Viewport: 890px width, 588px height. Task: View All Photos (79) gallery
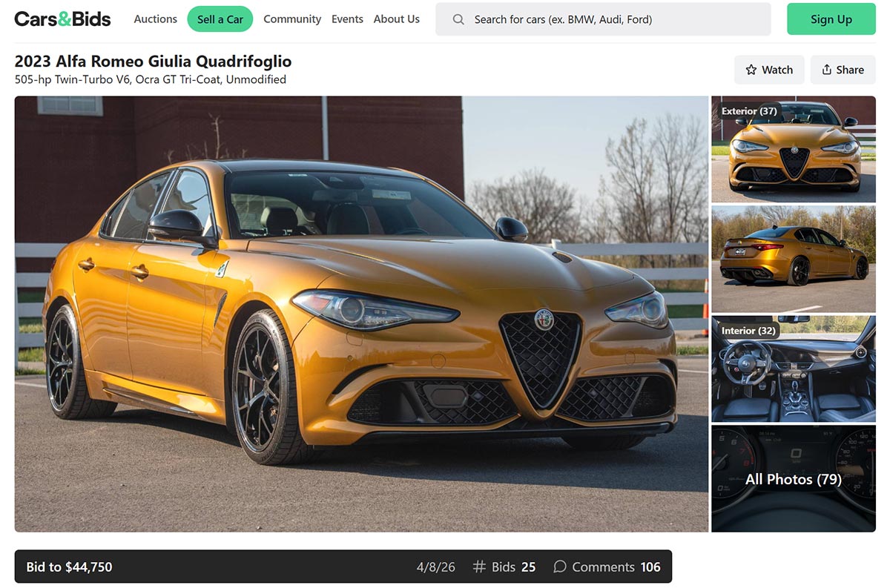coord(793,479)
